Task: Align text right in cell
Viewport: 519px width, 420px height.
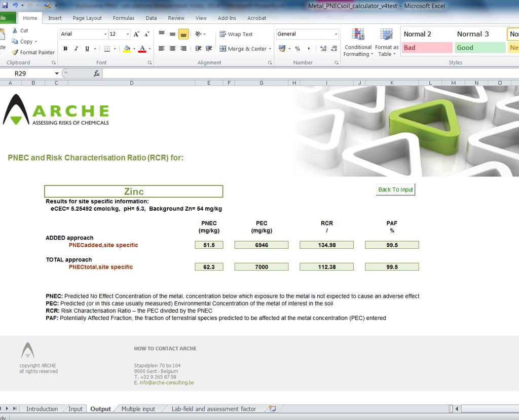Action: point(183,49)
